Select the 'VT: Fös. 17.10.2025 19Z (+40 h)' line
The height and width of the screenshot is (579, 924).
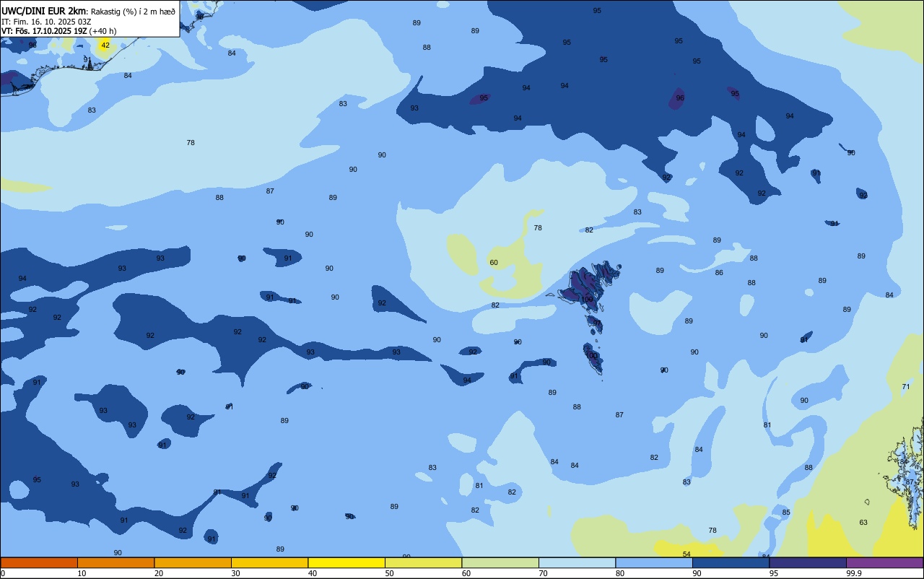pos(58,31)
